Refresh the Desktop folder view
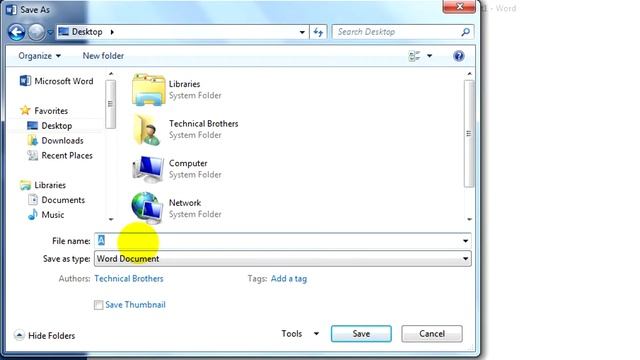The width and height of the screenshot is (640, 360). point(318,32)
